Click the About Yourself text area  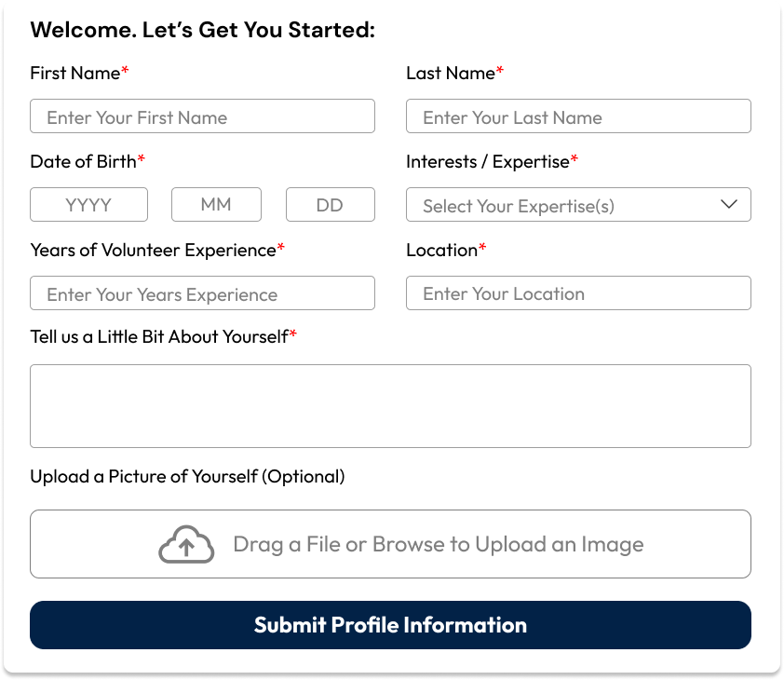pos(390,406)
